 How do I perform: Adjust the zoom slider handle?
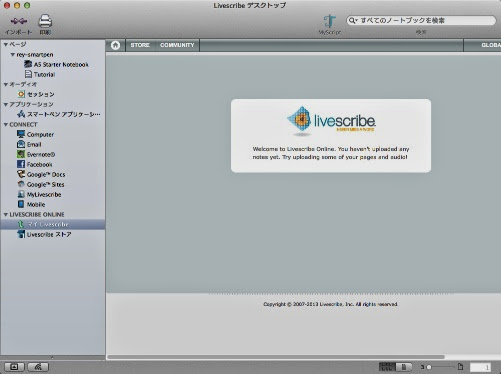(x=429, y=367)
